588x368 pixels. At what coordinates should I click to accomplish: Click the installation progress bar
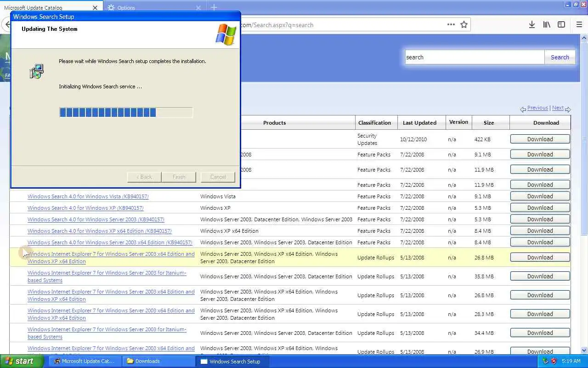pos(126,112)
